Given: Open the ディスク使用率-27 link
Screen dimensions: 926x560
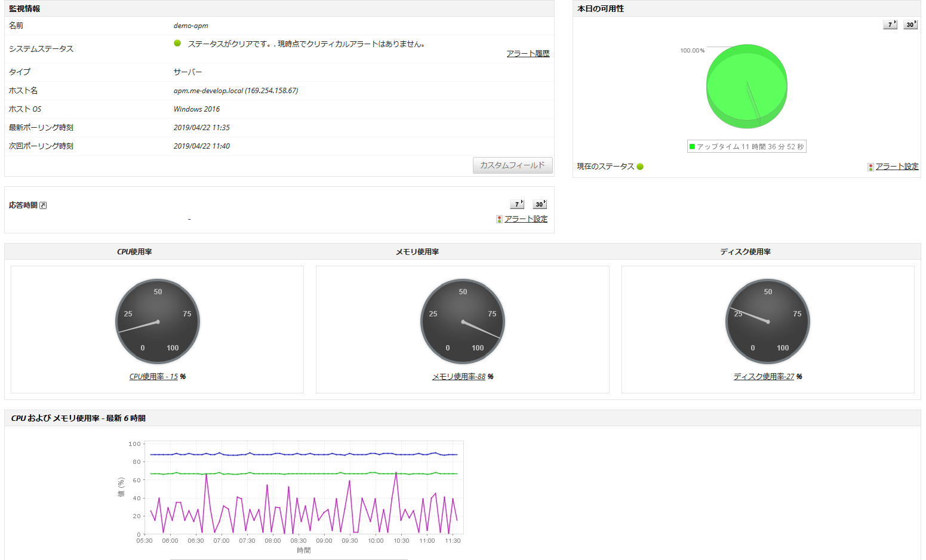Looking at the screenshot, I should (x=764, y=377).
